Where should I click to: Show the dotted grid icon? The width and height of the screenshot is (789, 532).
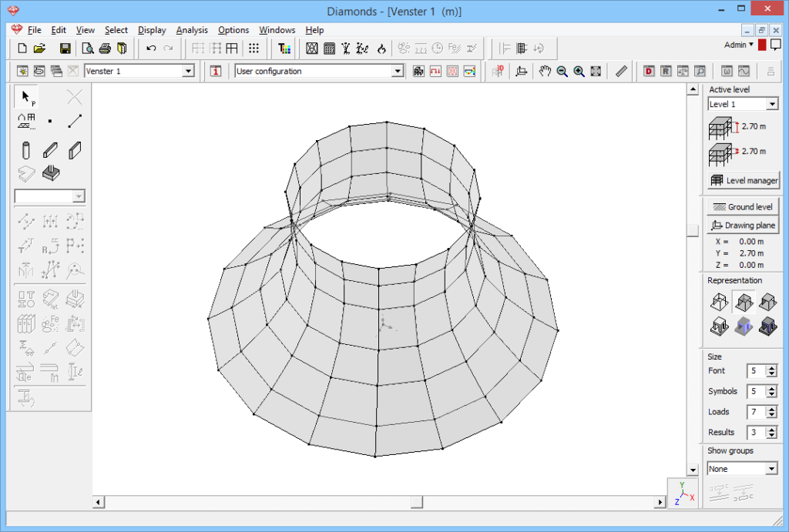(253, 49)
